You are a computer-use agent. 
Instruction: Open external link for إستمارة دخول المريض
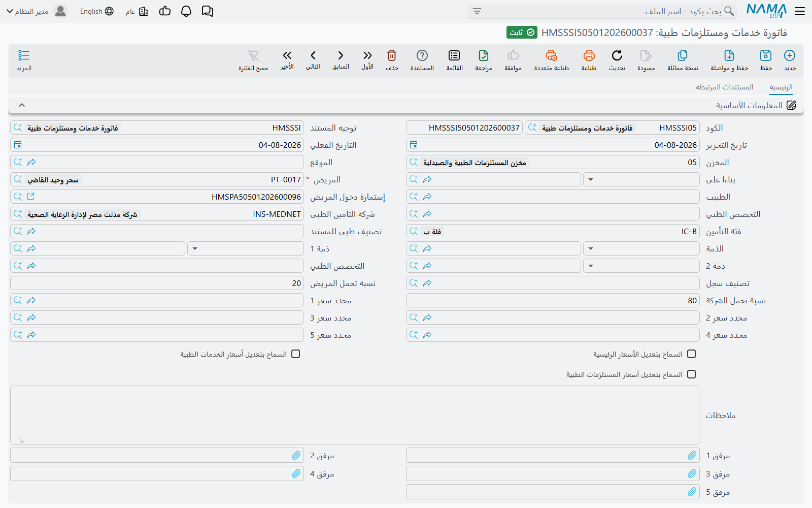[x=30, y=197]
